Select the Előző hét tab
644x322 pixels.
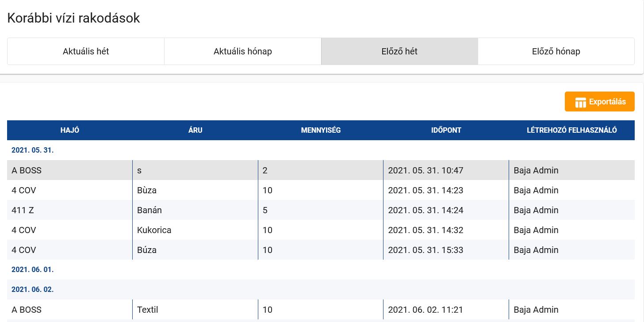click(399, 51)
